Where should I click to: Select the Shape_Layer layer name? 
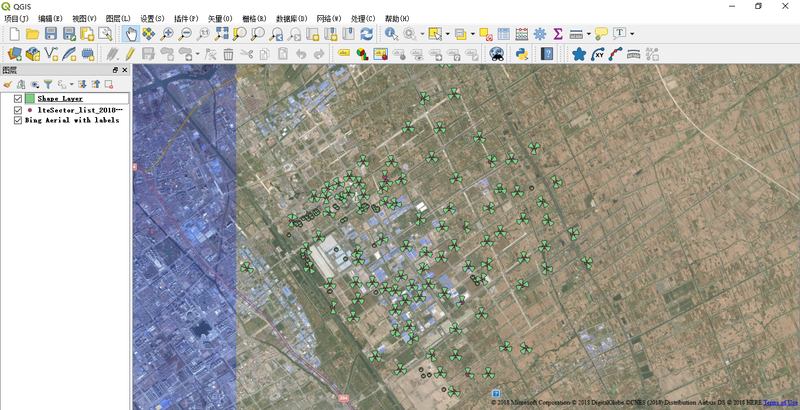(60, 98)
